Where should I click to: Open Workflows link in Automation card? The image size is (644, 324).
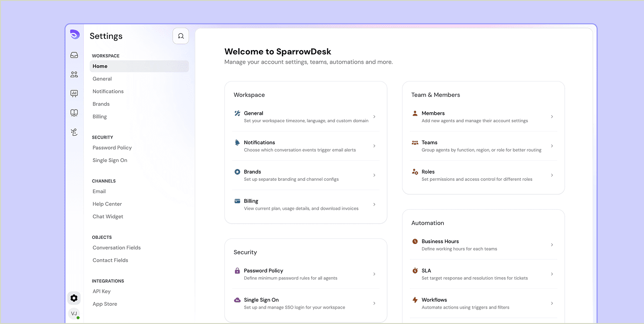pos(434,300)
